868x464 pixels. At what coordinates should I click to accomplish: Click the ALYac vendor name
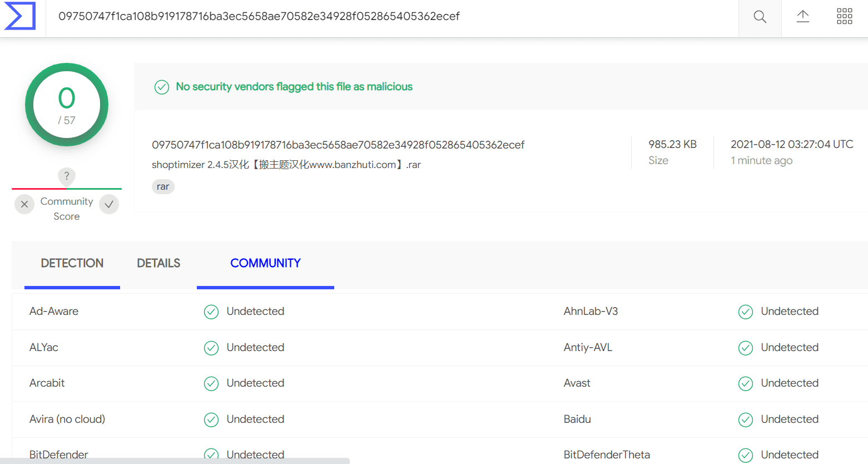pos(44,347)
